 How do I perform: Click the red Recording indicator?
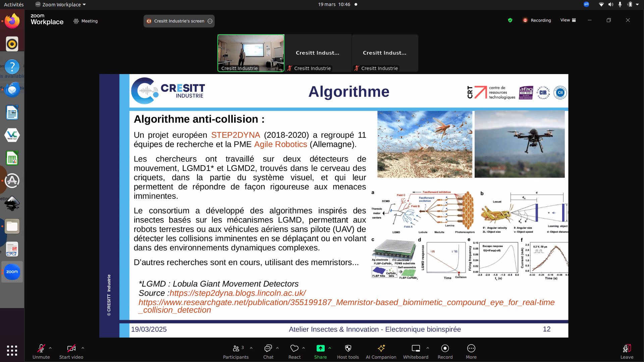537,20
